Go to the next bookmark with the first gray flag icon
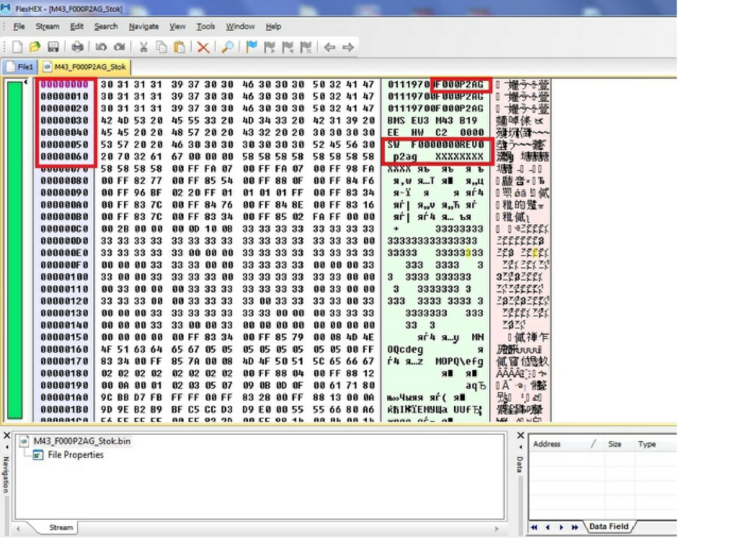The image size is (756, 538). tap(269, 47)
